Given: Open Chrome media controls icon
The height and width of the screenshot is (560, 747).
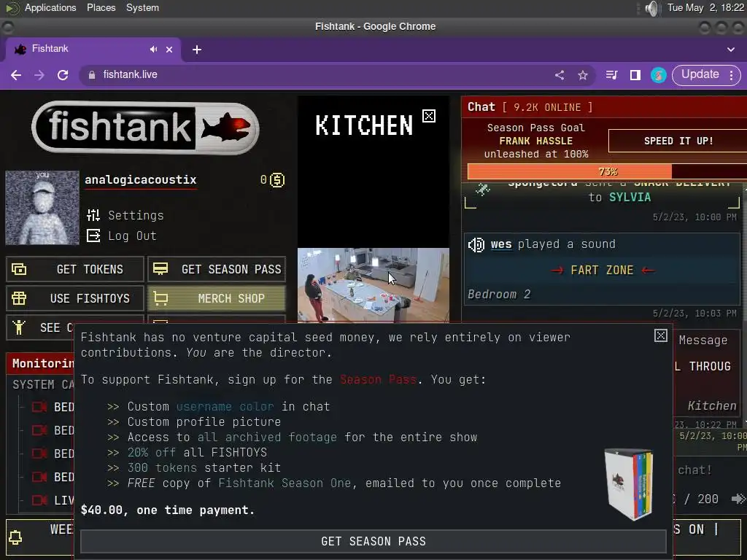Looking at the screenshot, I should click(x=612, y=75).
